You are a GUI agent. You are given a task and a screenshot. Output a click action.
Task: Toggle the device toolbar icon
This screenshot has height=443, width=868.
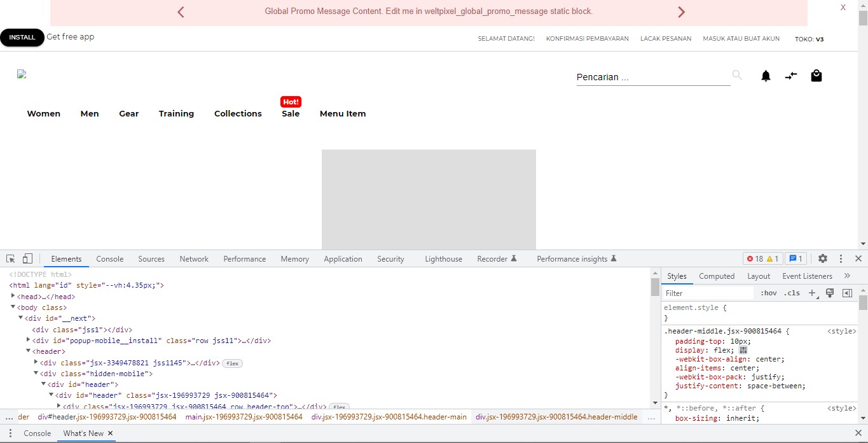coord(27,258)
